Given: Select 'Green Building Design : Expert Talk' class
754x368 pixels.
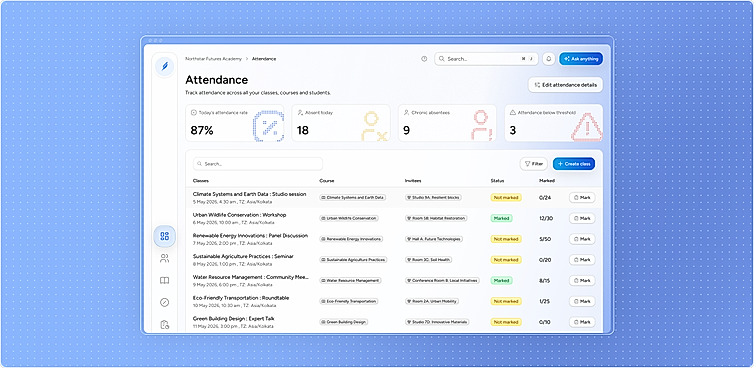Looking at the screenshot, I should click(233, 318).
